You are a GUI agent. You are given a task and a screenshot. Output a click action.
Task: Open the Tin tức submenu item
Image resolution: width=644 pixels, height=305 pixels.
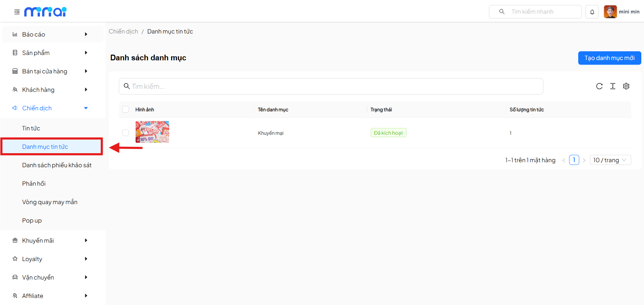(x=31, y=128)
